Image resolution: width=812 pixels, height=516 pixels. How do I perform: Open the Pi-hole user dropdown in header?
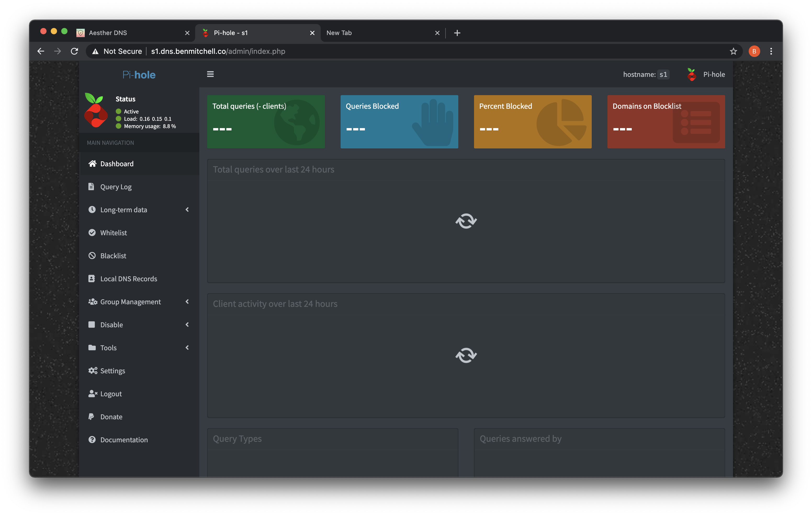706,74
